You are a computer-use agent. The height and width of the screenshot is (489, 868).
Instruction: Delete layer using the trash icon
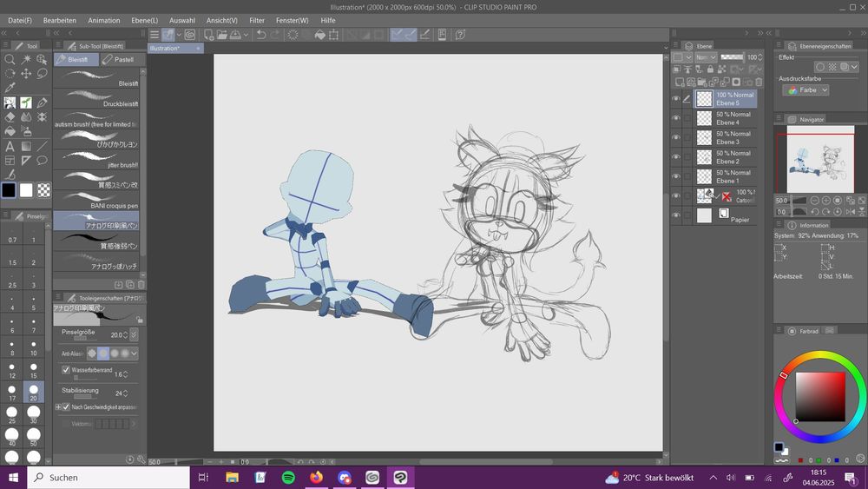759,82
